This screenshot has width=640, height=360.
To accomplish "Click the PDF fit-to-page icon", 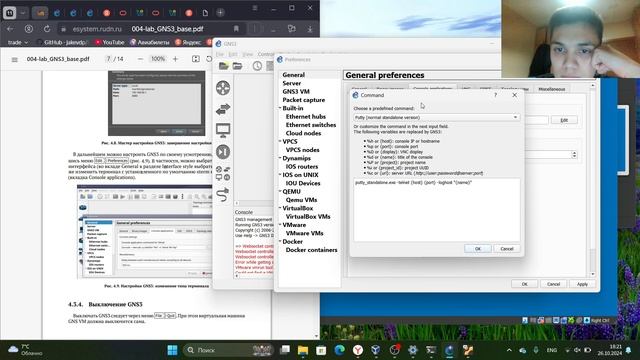I will click(x=196, y=59).
